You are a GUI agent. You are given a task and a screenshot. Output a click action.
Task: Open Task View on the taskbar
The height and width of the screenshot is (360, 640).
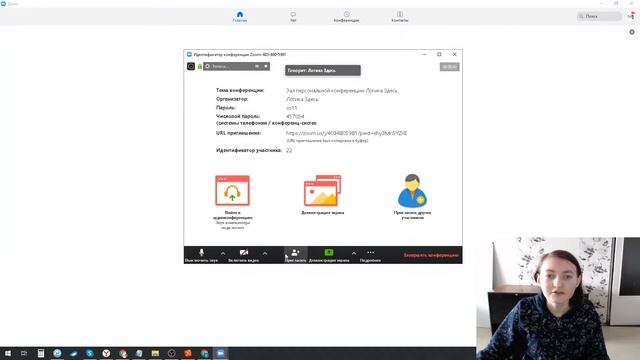(24, 353)
